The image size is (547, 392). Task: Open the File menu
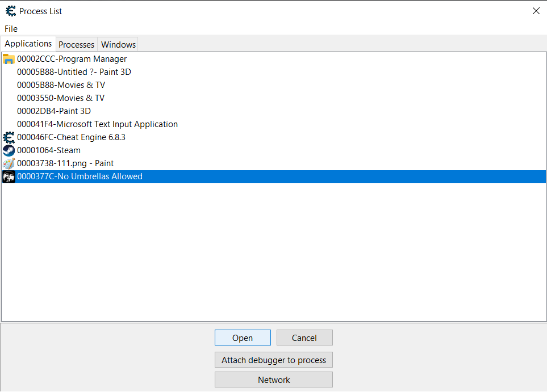[11, 28]
